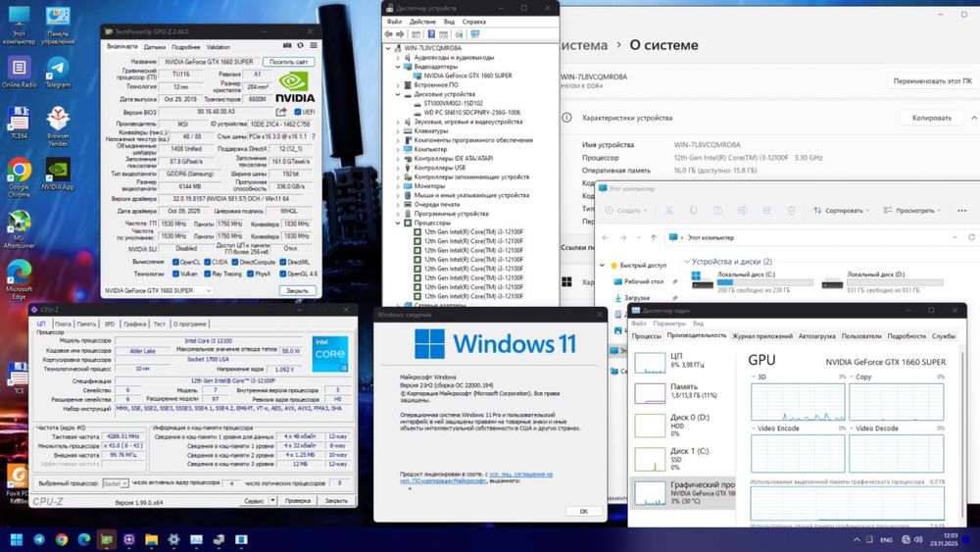Collapse Дисковые устройства node in Device Manager
Screen dimensions: 980x552
398,94
